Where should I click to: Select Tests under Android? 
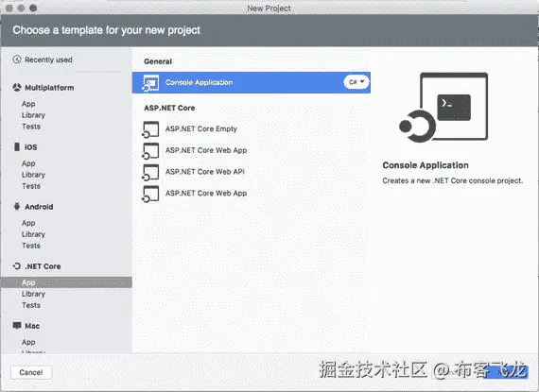pos(31,246)
